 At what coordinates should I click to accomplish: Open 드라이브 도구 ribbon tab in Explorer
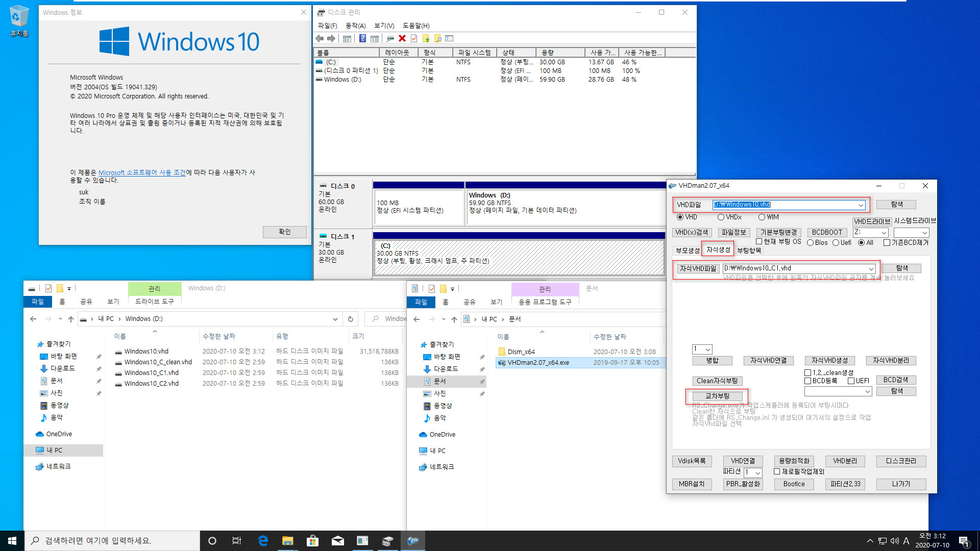[x=155, y=302]
